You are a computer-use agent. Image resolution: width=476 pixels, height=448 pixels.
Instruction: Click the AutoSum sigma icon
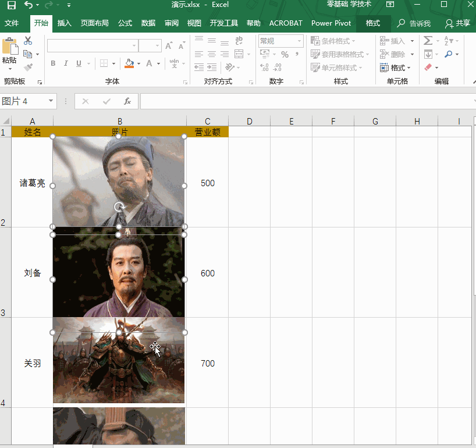[428, 41]
